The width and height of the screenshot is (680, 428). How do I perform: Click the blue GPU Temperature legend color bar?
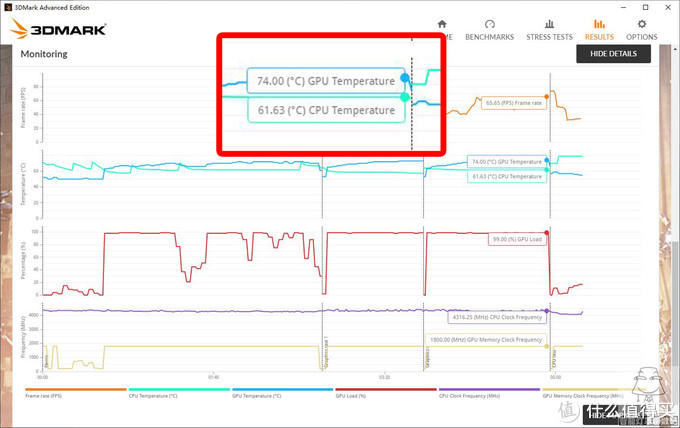tap(282, 389)
